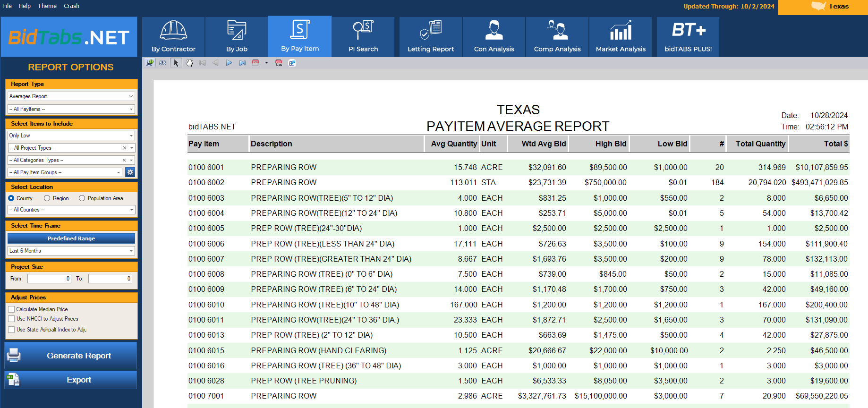Click the pay item groups settings gear
The width and height of the screenshot is (868, 408).
click(x=130, y=172)
